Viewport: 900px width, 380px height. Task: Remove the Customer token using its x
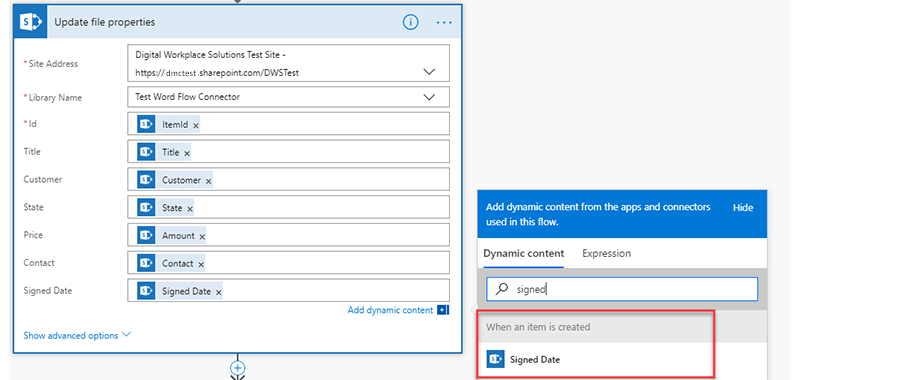pos(208,181)
